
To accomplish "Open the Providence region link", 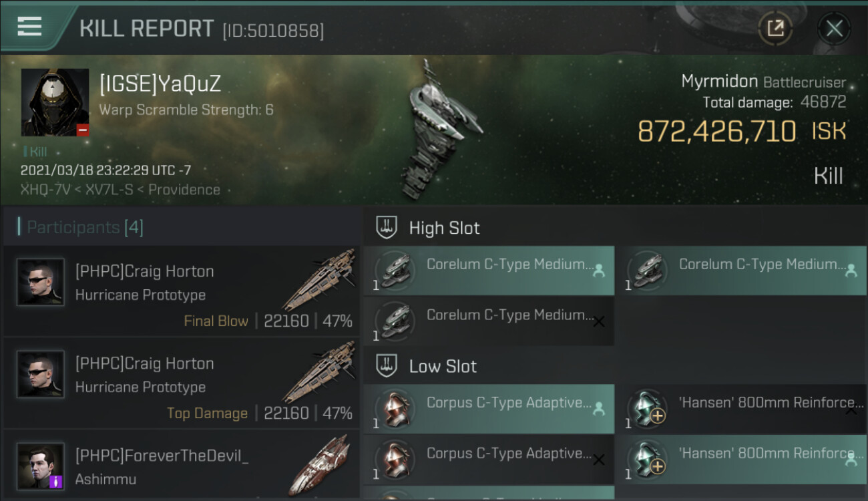I will (x=184, y=190).
